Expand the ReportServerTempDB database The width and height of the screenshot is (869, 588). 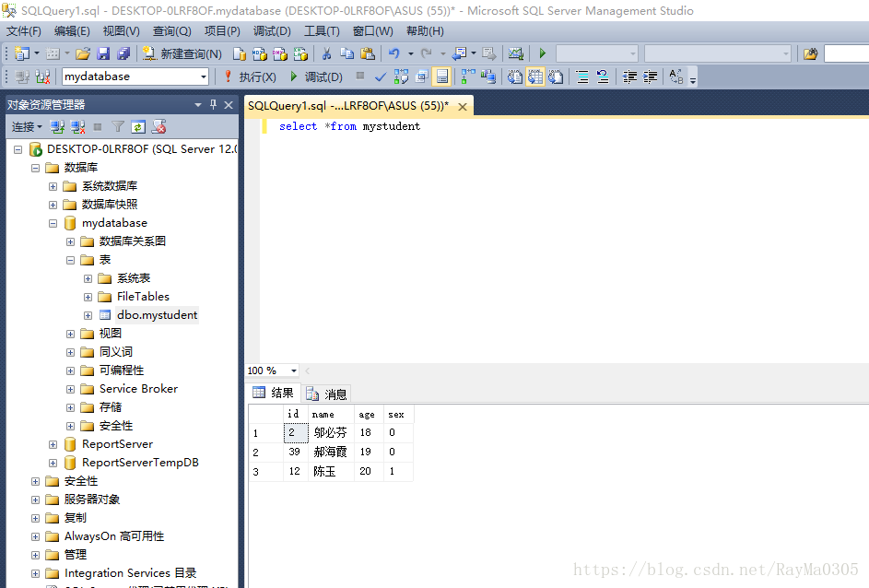53,463
